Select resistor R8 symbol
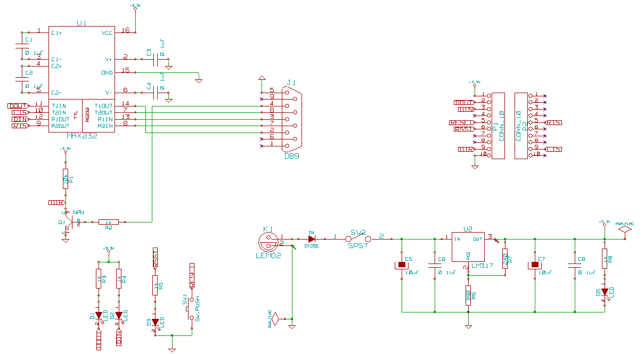The width and height of the screenshot is (644, 354). pos(605,259)
